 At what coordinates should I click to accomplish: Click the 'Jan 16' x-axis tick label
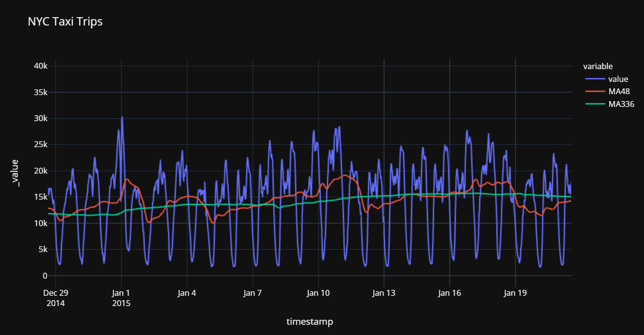[450, 293]
